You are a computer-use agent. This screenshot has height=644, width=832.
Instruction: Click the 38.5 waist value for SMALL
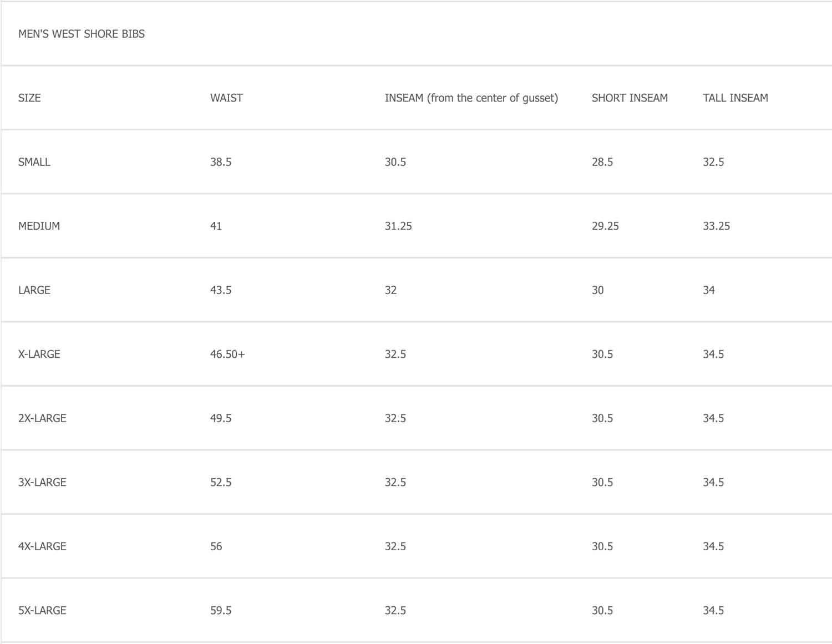221,162
